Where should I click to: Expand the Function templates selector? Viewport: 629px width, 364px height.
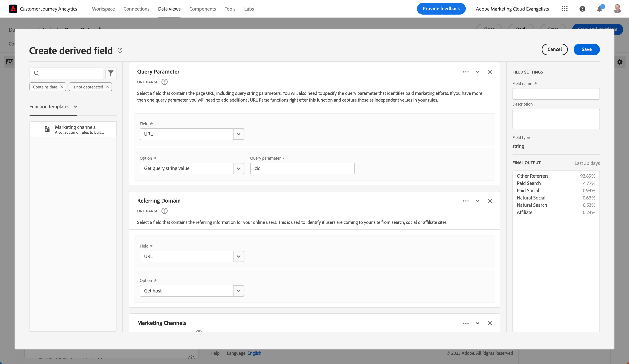pos(53,107)
